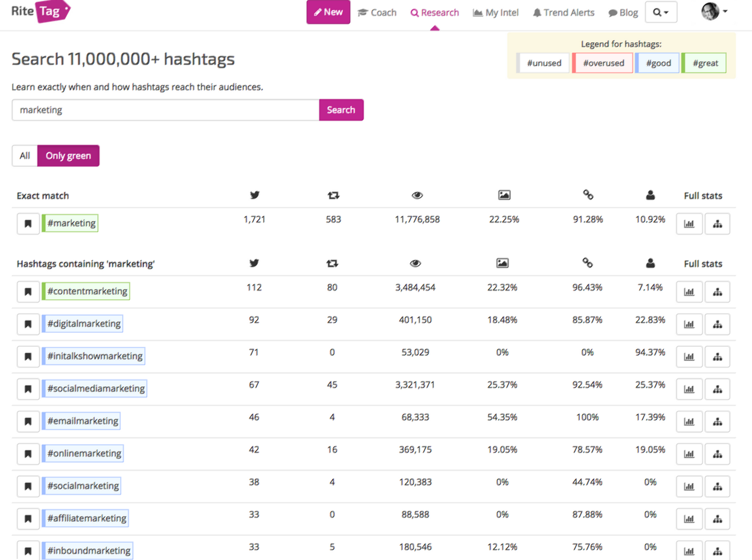Open bar chart stats for #socialmediamarketing

(689, 389)
